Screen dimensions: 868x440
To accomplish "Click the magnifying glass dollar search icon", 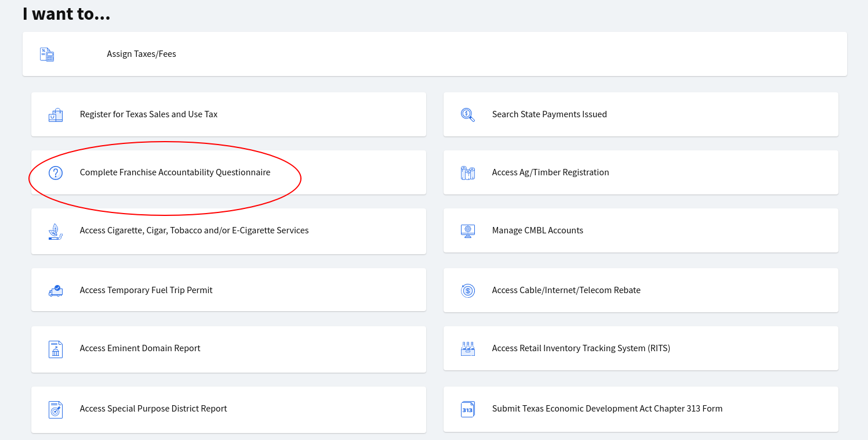I will pos(467,115).
